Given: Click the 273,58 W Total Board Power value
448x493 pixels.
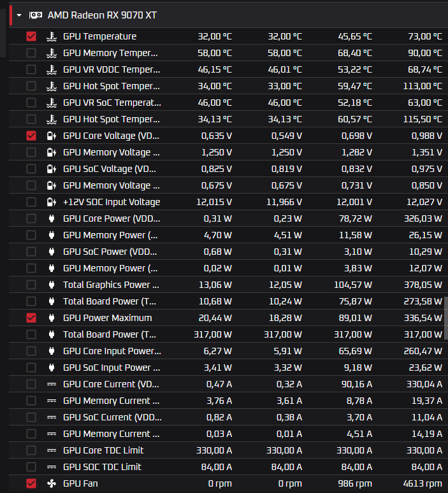Looking at the screenshot, I should (423, 301).
